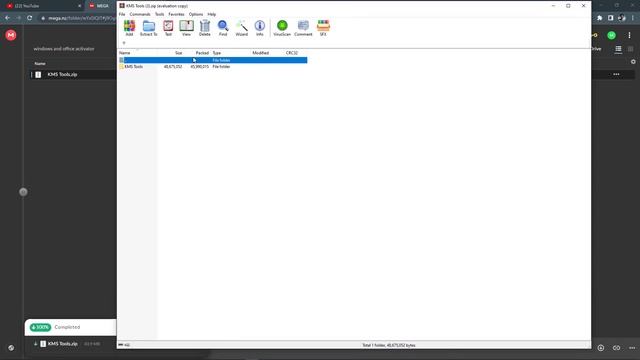Start VirusScan on the archive

[x=282, y=28]
